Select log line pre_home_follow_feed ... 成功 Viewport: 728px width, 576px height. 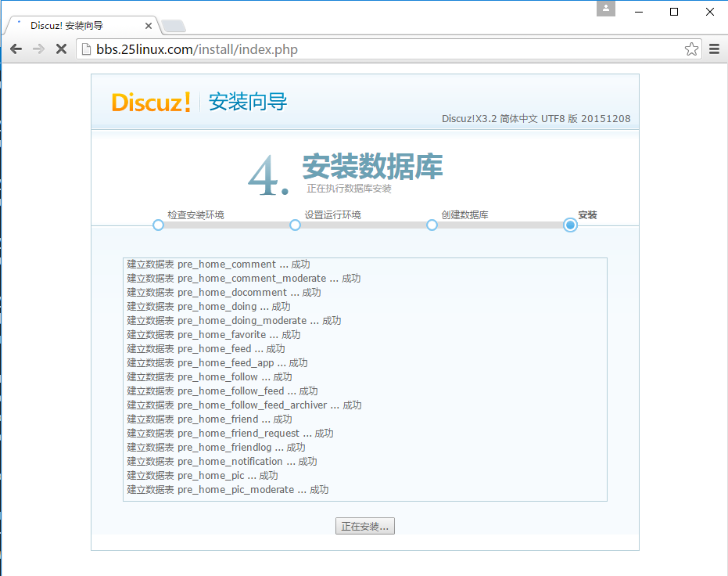click(222, 391)
